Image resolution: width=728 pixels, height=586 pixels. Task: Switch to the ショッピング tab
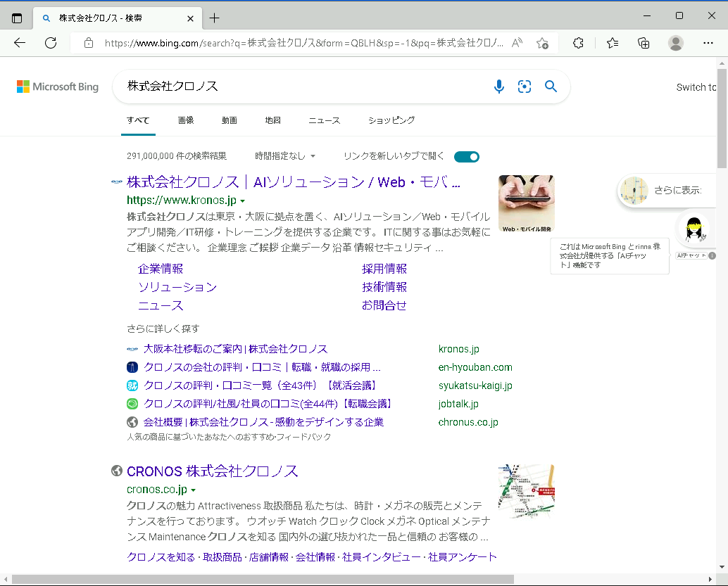[x=391, y=120]
